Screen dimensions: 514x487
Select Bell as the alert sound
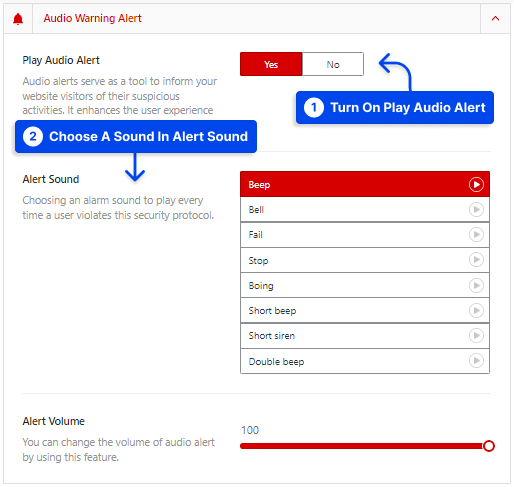click(x=365, y=210)
